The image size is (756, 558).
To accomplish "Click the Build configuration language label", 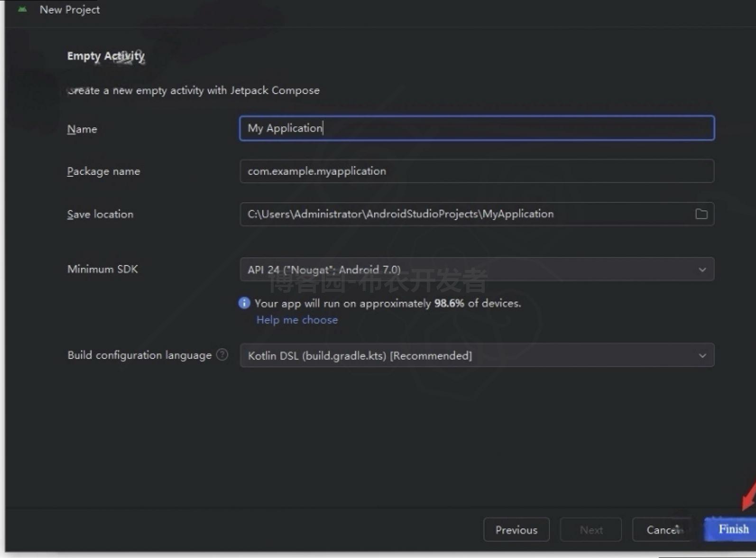I will tap(139, 355).
